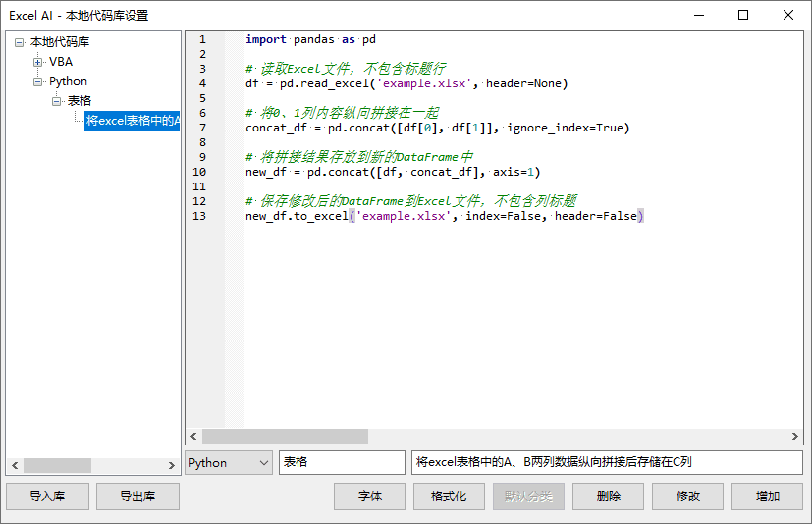Click the import pandas as pd line
The image size is (812, 524).
(310, 39)
